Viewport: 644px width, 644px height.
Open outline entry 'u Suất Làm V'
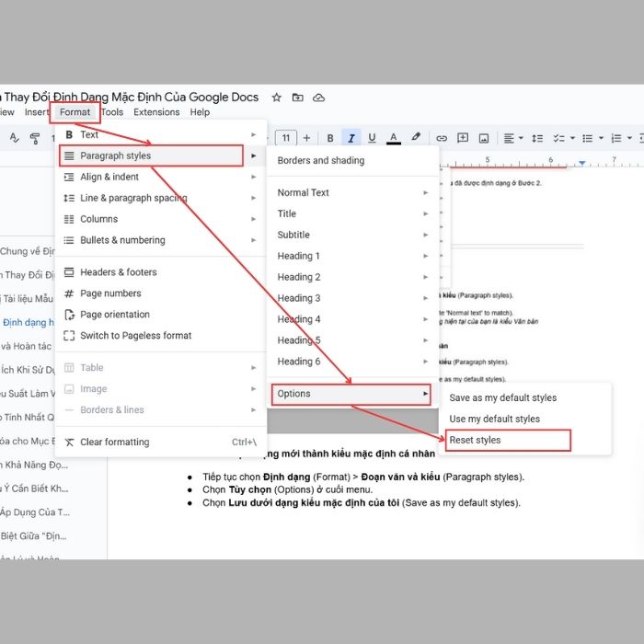pyautogui.click(x=27, y=394)
